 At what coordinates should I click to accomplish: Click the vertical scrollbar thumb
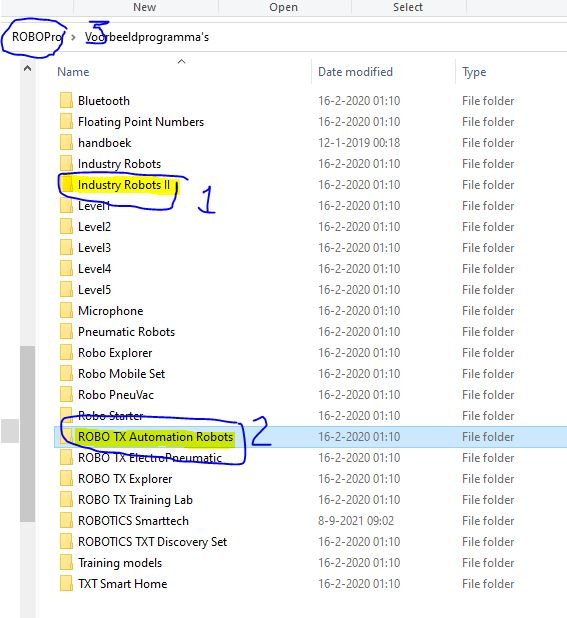click(28, 434)
